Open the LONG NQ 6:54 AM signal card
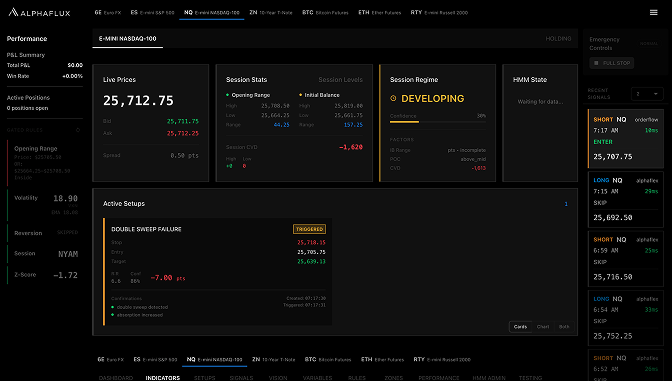The height and width of the screenshot is (381, 672). [626, 318]
